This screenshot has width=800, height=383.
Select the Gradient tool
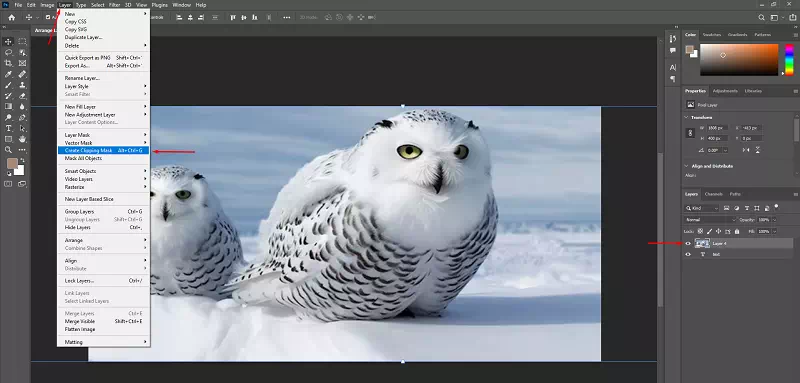tap(9, 106)
